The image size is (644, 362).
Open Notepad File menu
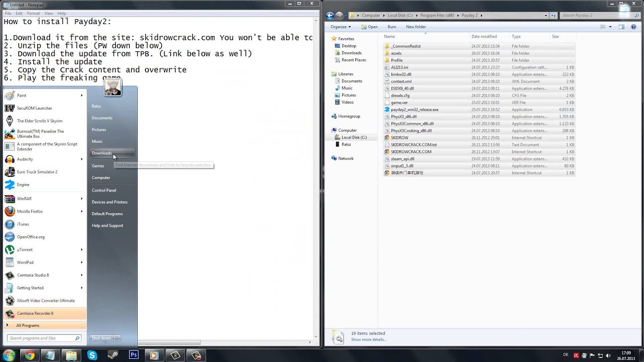click(8, 13)
